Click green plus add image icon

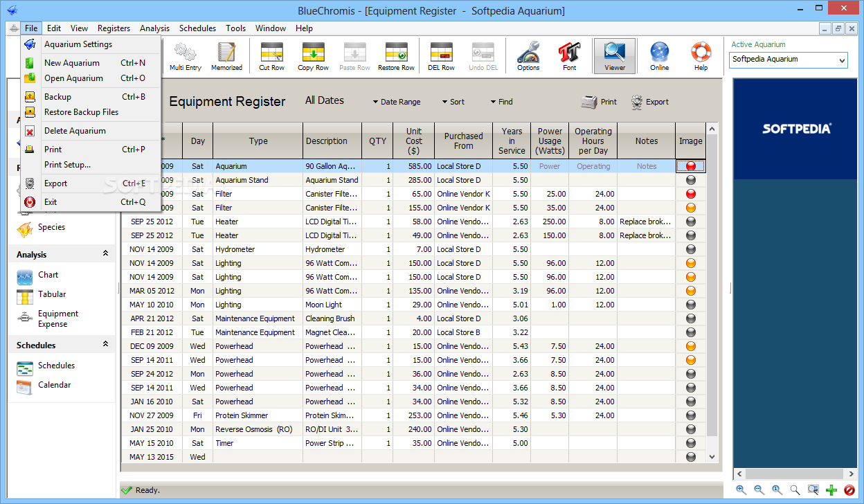click(831, 490)
